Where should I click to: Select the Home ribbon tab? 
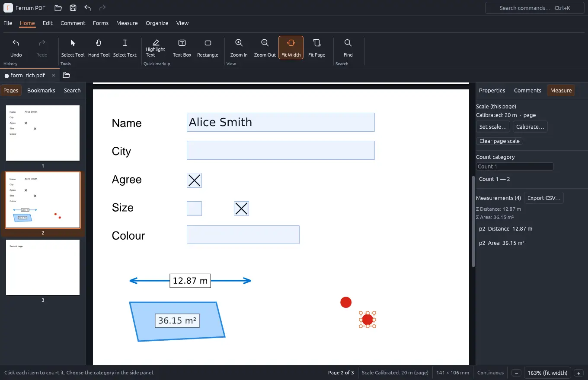27,23
